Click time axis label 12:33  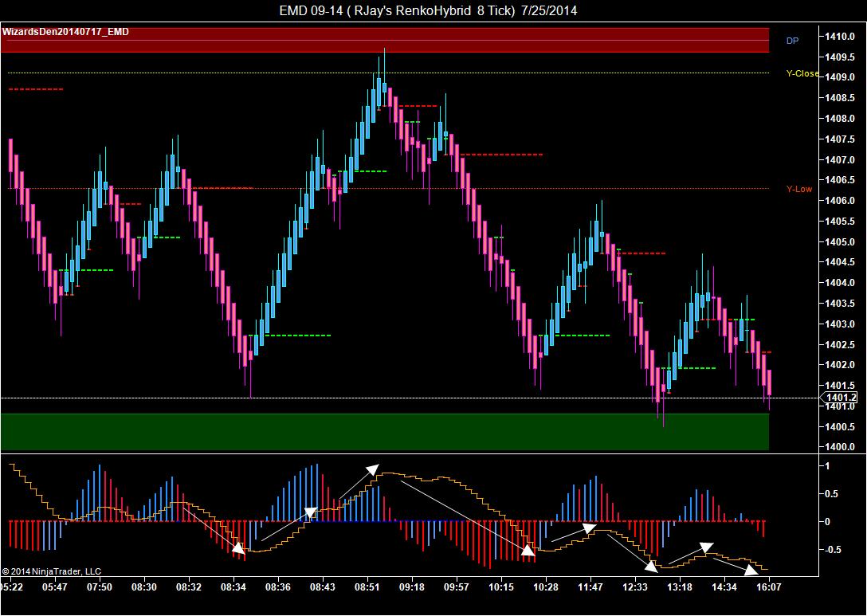635,587
